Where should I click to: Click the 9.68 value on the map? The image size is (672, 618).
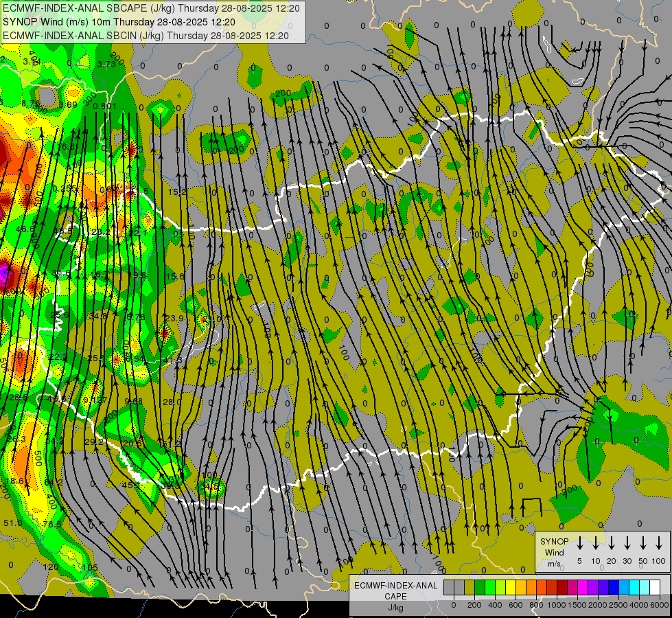tap(134, 401)
